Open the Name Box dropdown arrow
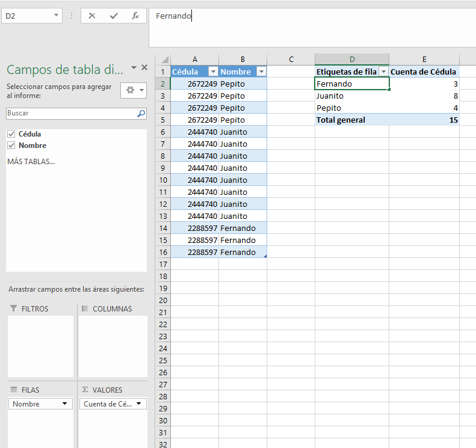This screenshot has width=476, height=448. tap(56, 15)
